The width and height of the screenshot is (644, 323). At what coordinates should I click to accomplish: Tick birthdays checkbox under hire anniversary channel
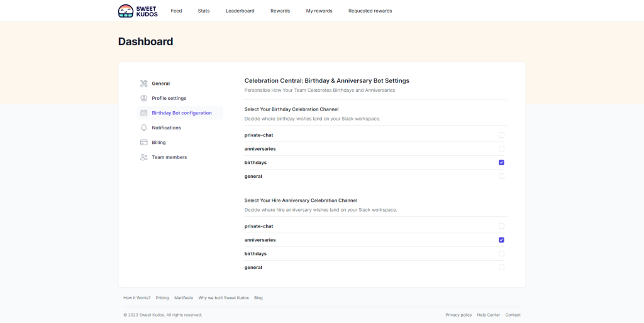(x=501, y=254)
